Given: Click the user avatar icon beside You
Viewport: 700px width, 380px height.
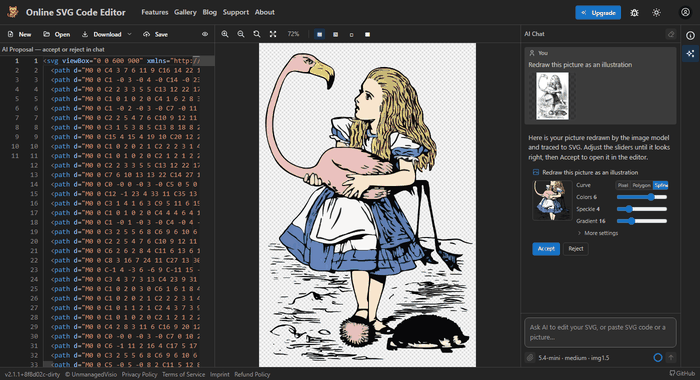Looking at the screenshot, I should (x=532, y=53).
